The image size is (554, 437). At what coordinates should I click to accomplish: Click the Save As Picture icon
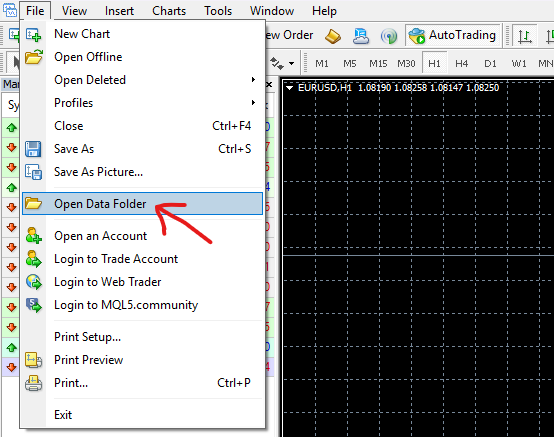(34, 172)
